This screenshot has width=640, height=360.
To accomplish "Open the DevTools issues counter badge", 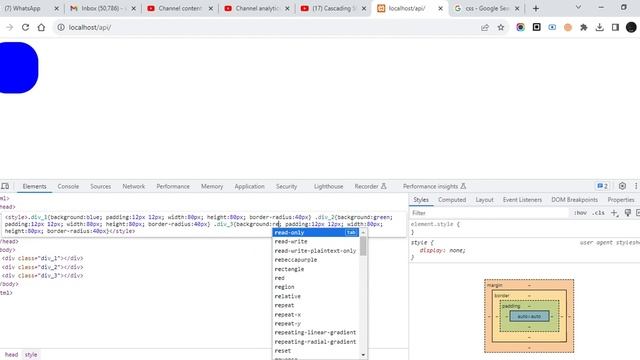I will (602, 186).
